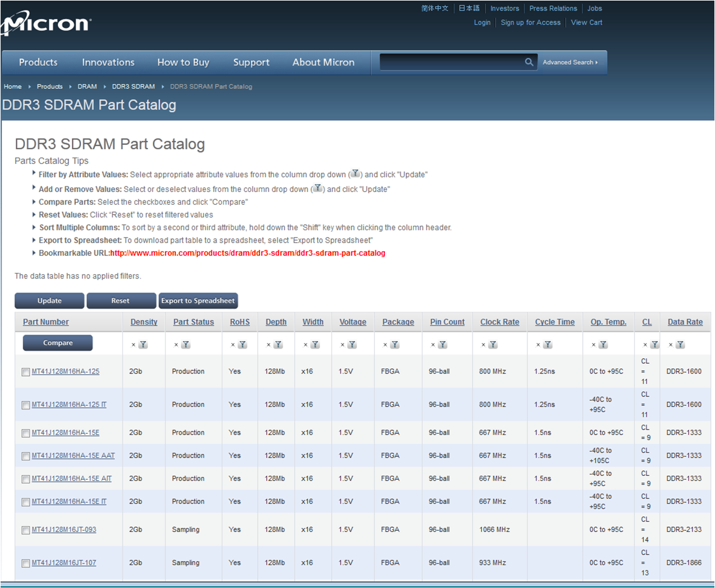This screenshot has width=715, height=588.
Task: Click inside the site search field
Action: pyautogui.click(x=451, y=62)
